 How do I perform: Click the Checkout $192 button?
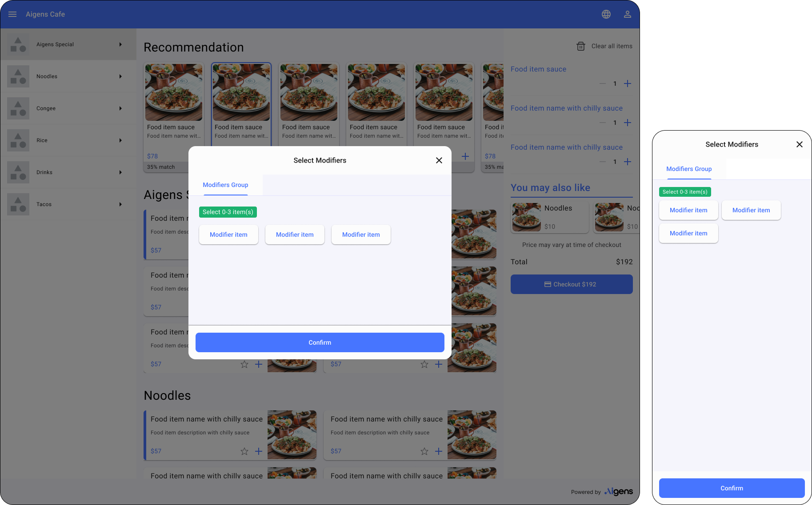point(572,284)
